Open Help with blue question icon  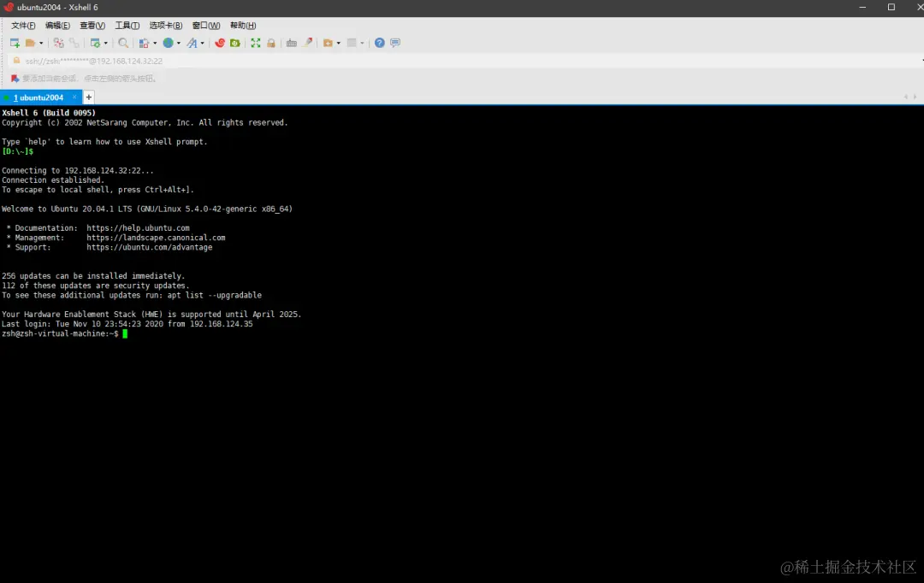(x=380, y=43)
